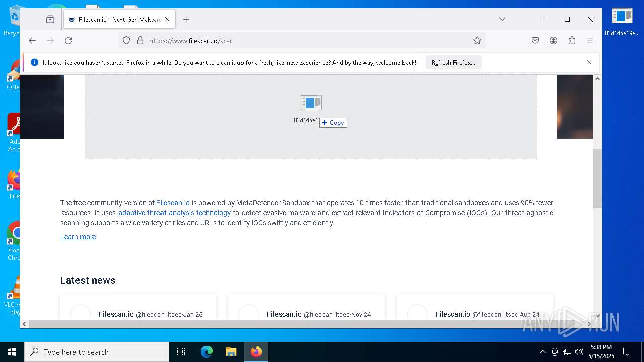
Task: Click the Type here to search box
Action: coord(97,352)
